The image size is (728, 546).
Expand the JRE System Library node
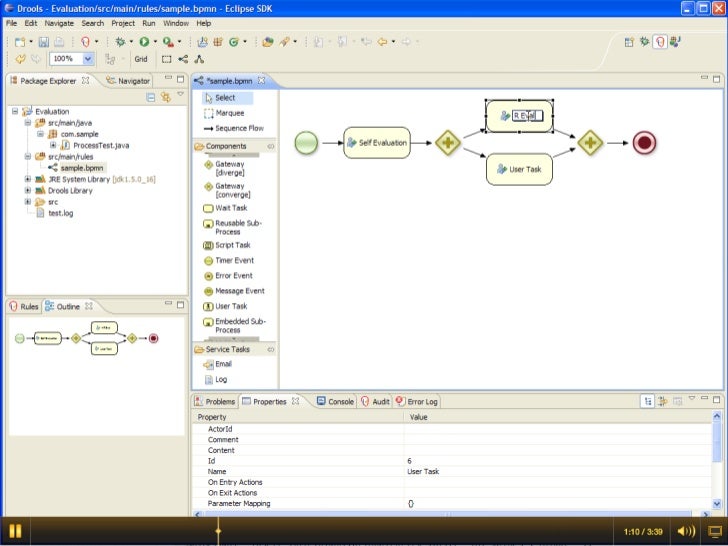(28, 179)
